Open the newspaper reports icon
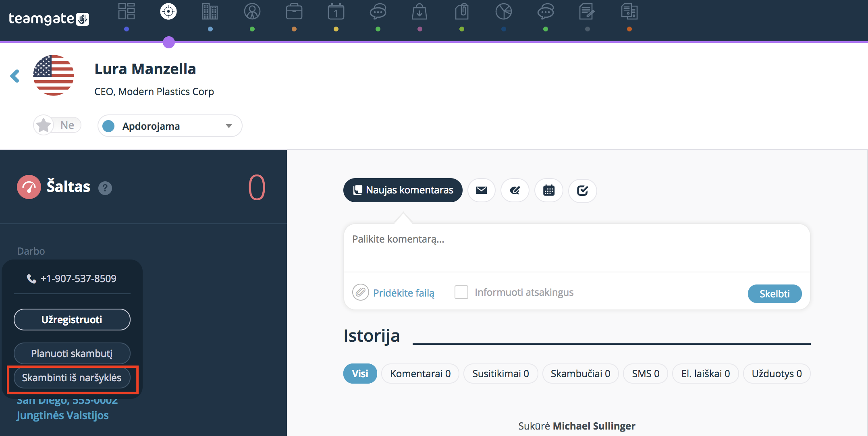Screen dimensions: 868x436 (629, 11)
